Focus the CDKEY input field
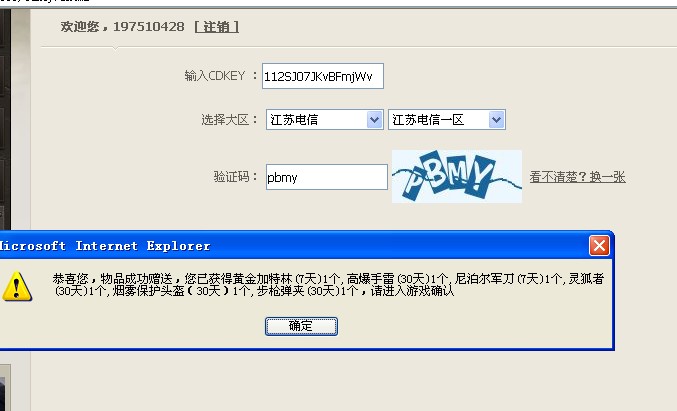Image resolution: width=677 pixels, height=411 pixels. click(x=323, y=76)
